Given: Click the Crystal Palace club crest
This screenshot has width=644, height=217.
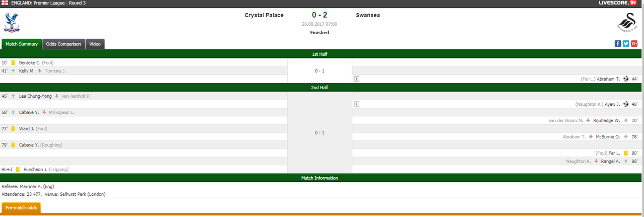Looking at the screenshot, I should pos(12,23).
